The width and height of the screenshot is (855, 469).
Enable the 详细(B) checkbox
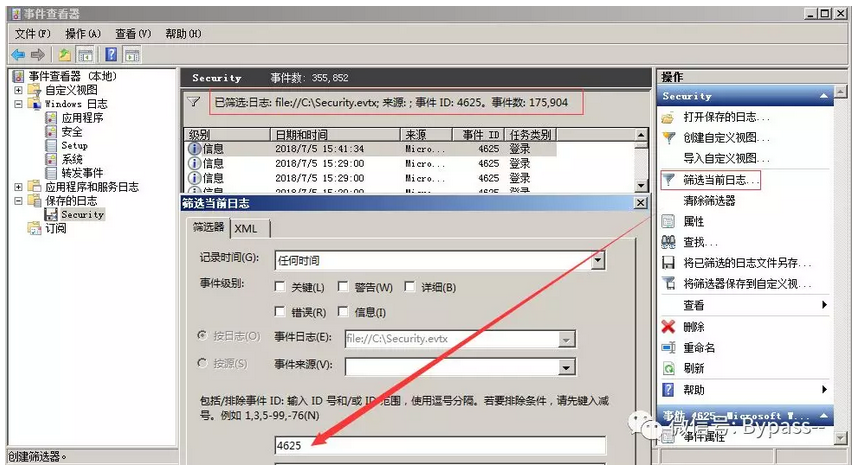coord(410,286)
